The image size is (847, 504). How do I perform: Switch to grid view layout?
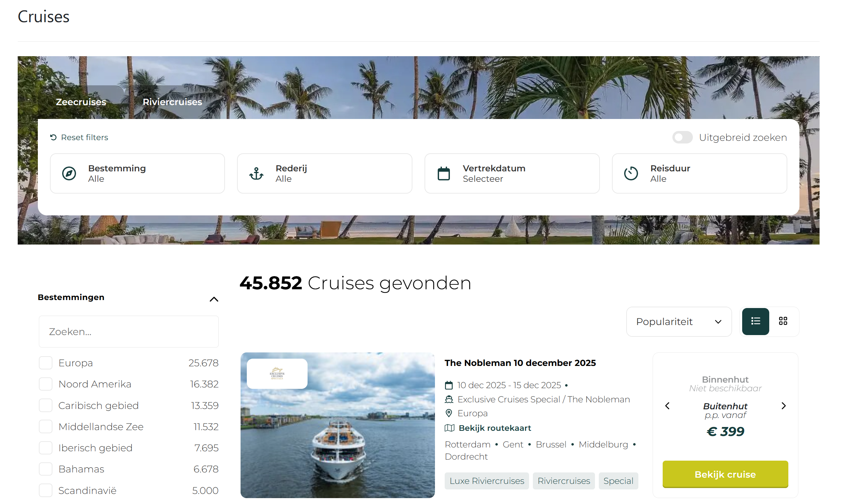(783, 321)
